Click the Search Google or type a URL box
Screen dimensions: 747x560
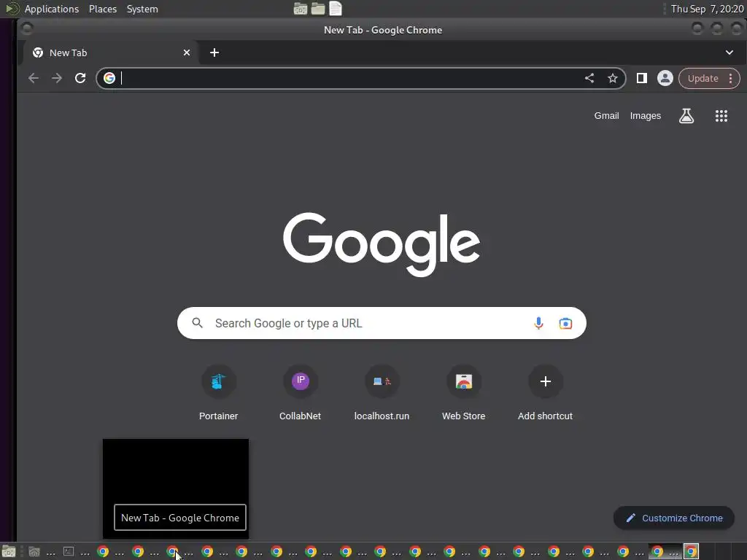(x=382, y=323)
